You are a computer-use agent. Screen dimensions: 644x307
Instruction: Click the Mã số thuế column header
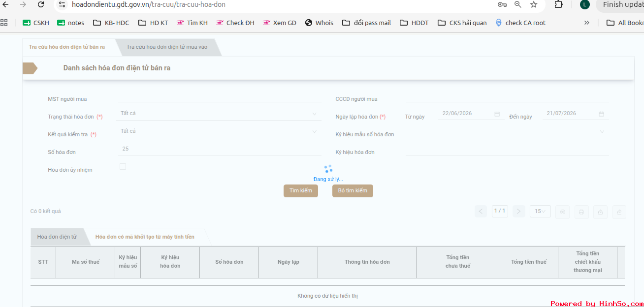pyautogui.click(x=86, y=262)
